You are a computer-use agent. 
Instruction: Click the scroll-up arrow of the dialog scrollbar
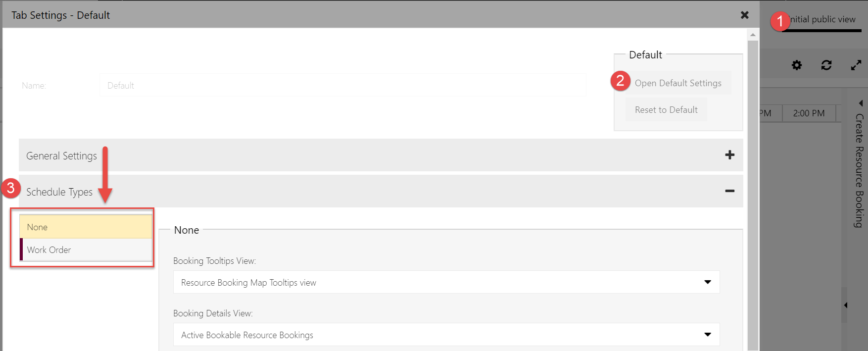[753, 34]
